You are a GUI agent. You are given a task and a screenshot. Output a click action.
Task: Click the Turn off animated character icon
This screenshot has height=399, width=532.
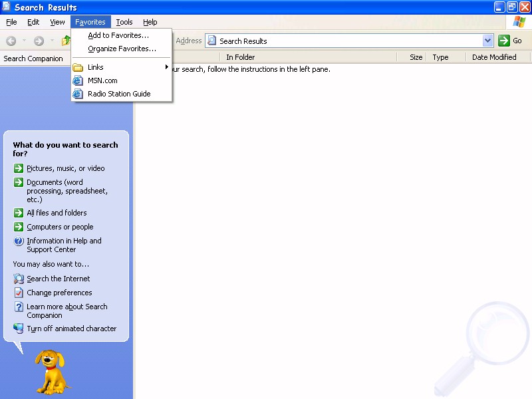[19, 329]
